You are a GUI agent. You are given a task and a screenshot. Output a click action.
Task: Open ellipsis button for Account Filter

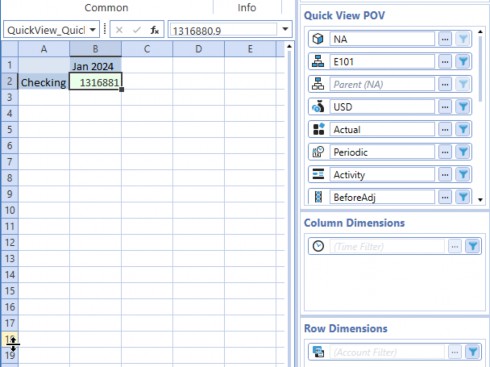pyautogui.click(x=455, y=352)
